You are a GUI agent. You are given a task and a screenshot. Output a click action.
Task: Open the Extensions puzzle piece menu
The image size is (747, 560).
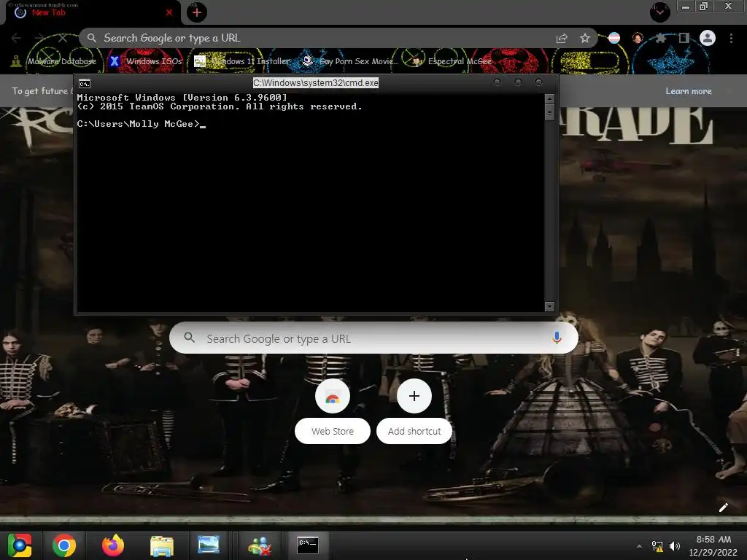(x=661, y=38)
